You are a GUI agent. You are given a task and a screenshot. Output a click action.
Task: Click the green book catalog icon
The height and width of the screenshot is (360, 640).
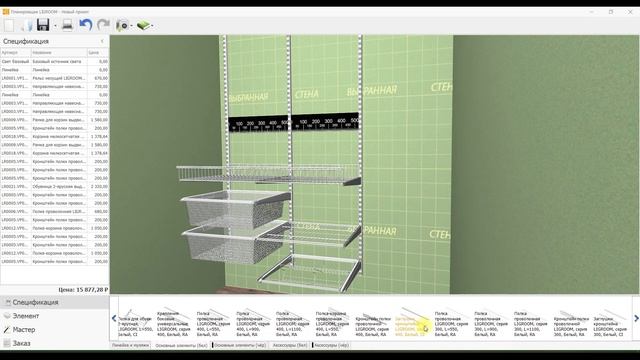(x=143, y=25)
